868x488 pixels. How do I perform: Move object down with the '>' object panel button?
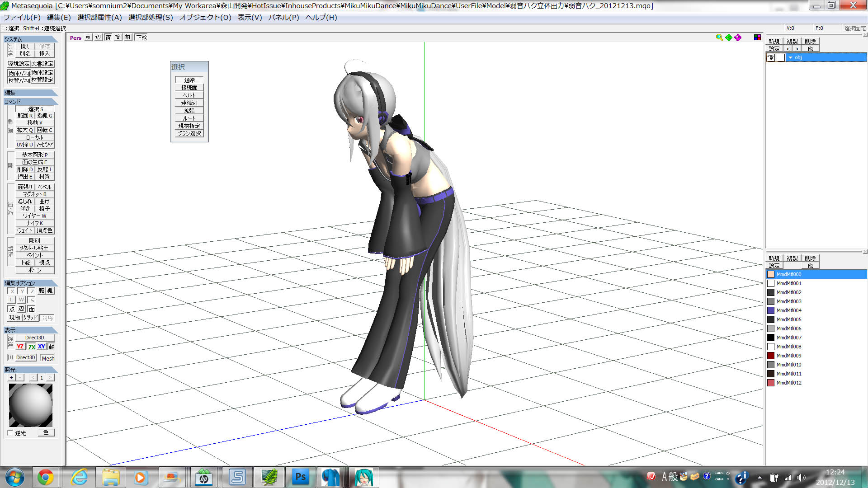point(797,49)
